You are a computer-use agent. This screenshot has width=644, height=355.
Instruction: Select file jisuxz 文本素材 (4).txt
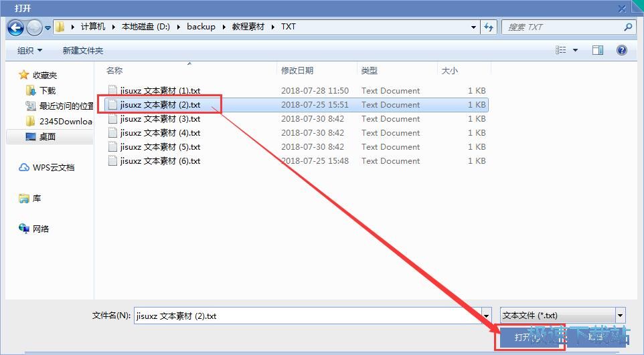coord(160,132)
